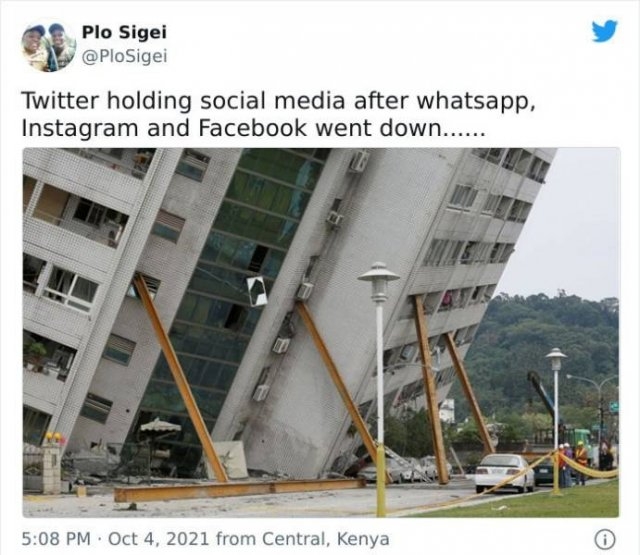Viewport: 640px width, 555px height.
Task: Open the tilted building photo
Action: click(321, 333)
